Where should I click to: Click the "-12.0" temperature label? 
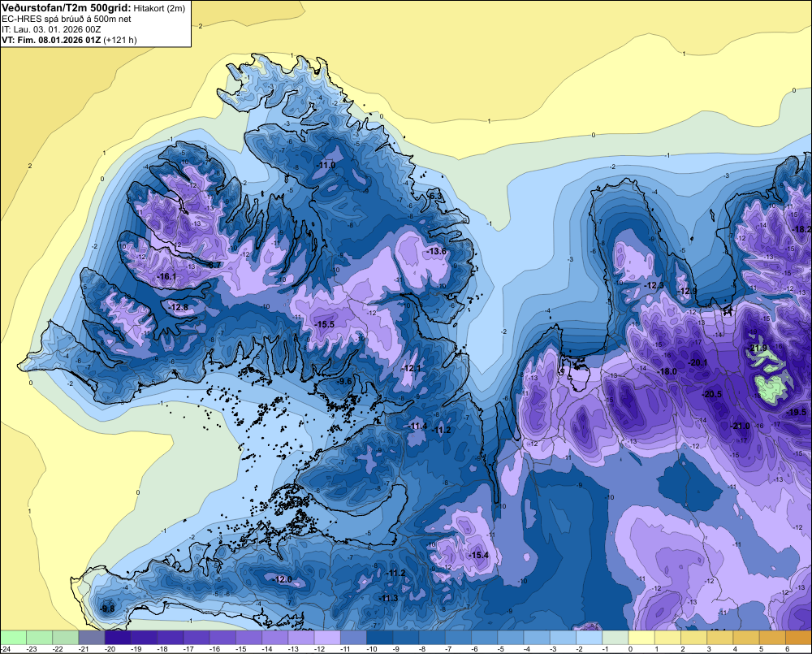(283, 579)
